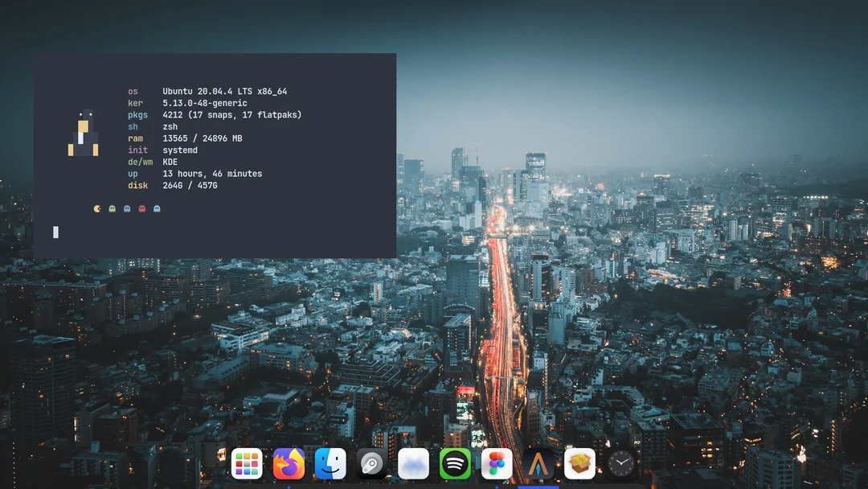Click the Pac-Man sprite in the terminal

click(97, 208)
